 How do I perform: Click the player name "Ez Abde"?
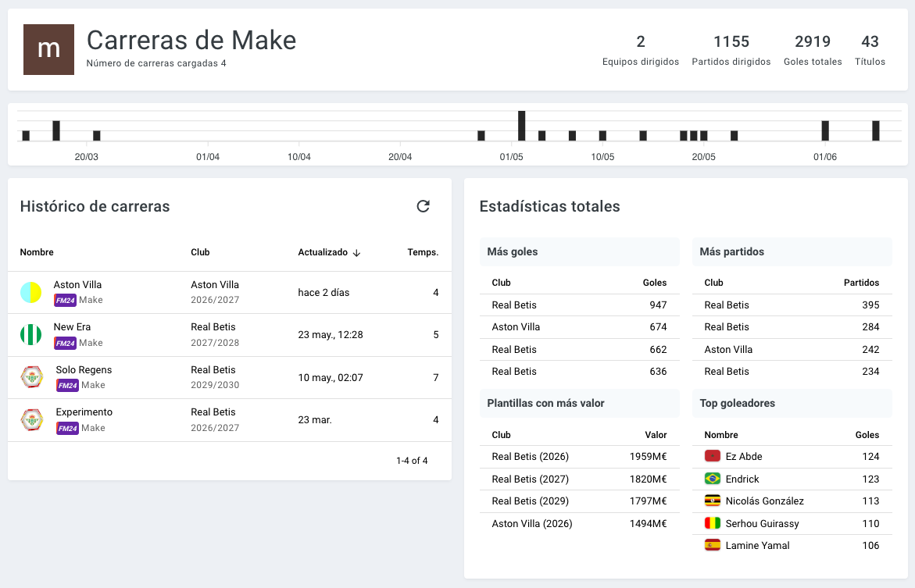click(x=744, y=457)
